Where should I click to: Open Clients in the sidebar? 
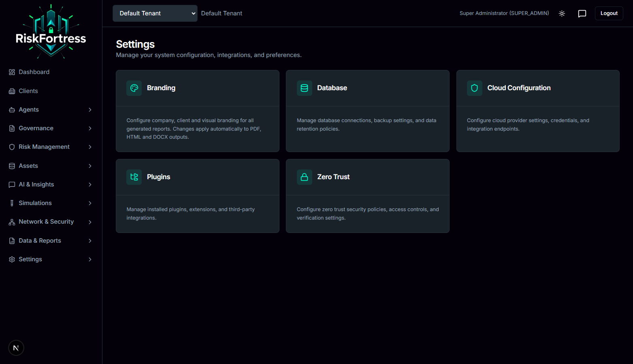click(28, 91)
